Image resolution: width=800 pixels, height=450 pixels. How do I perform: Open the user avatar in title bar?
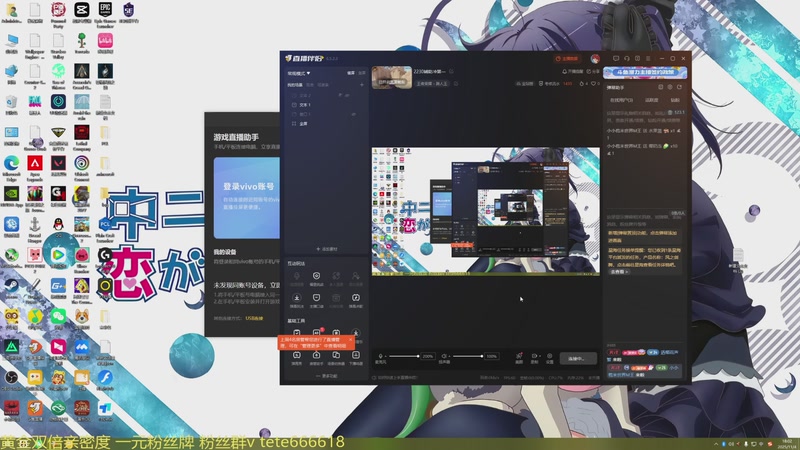click(x=595, y=59)
